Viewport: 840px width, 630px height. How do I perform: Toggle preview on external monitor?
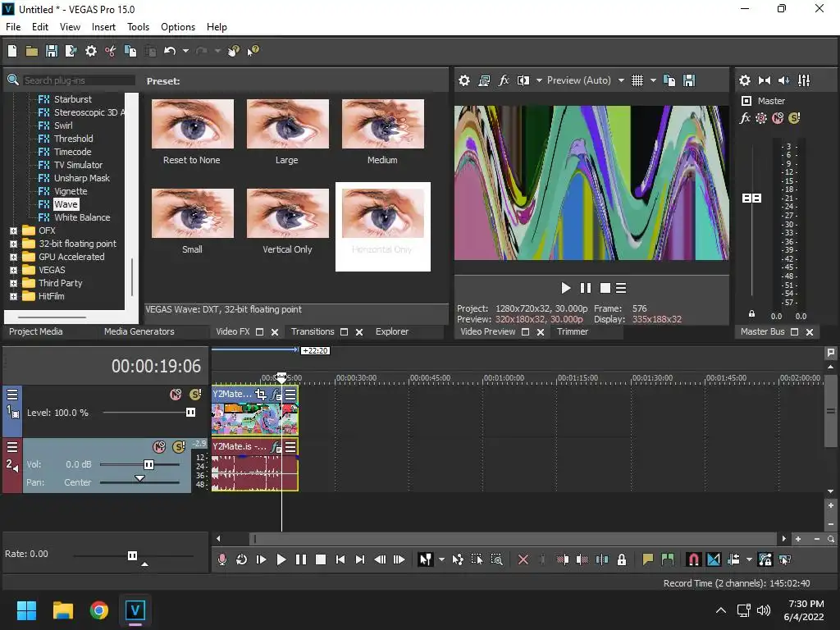point(484,80)
